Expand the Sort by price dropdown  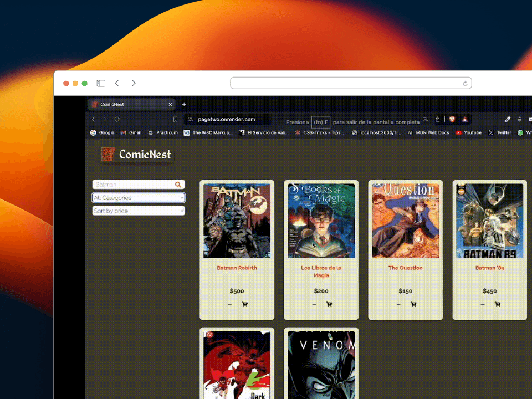pyautogui.click(x=138, y=211)
